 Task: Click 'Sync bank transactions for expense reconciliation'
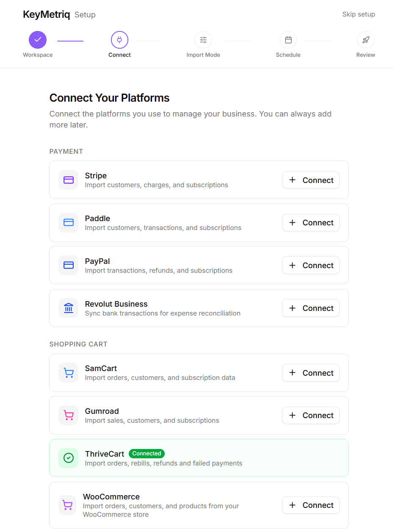pyautogui.click(x=163, y=313)
